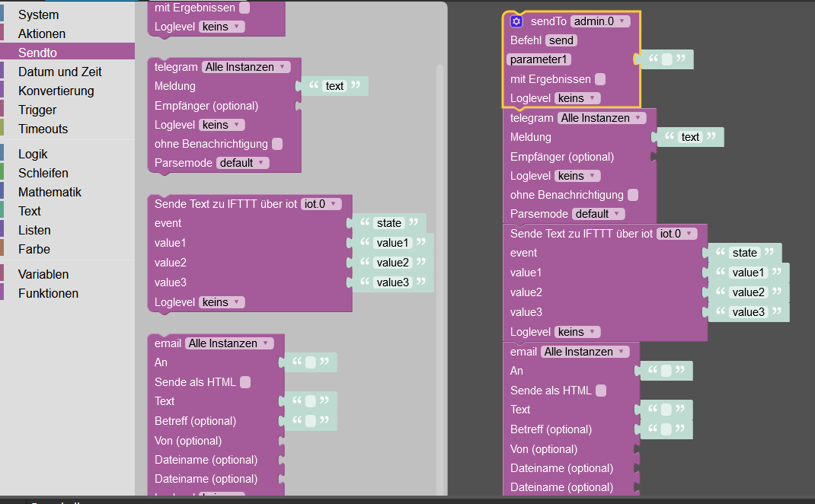Viewport: 815px width, 504px height.
Task: Edit 'value2' text in workspace IFTTT block
Action: 749,292
